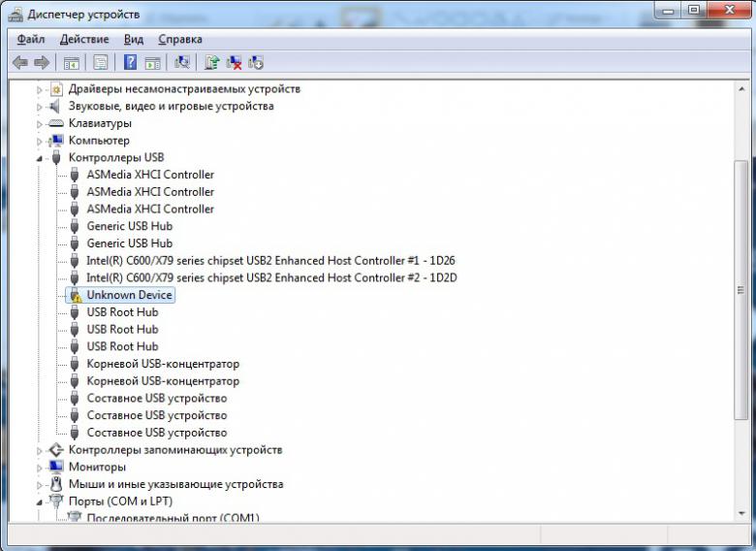Collapse the Порты (COM и LPT) node
This screenshot has width=756, height=551.
(x=40, y=502)
